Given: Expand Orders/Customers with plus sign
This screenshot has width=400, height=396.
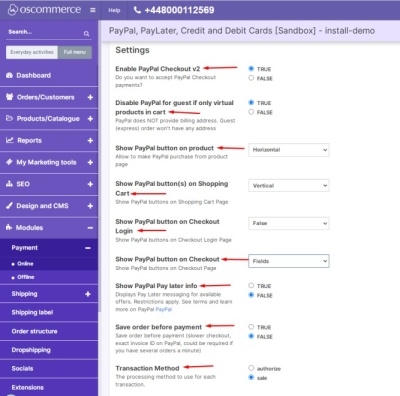Looking at the screenshot, I should point(90,97).
